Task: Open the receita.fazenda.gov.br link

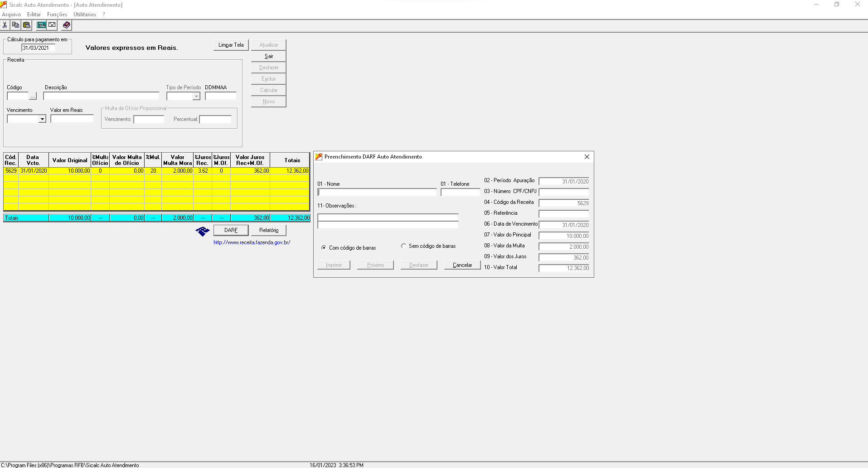Action: tap(252, 242)
